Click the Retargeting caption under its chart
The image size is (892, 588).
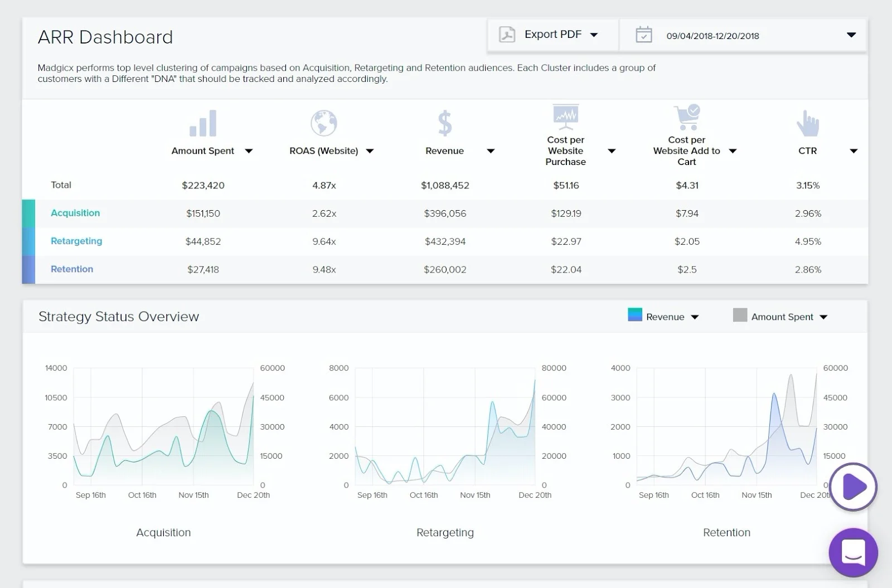pyautogui.click(x=445, y=532)
